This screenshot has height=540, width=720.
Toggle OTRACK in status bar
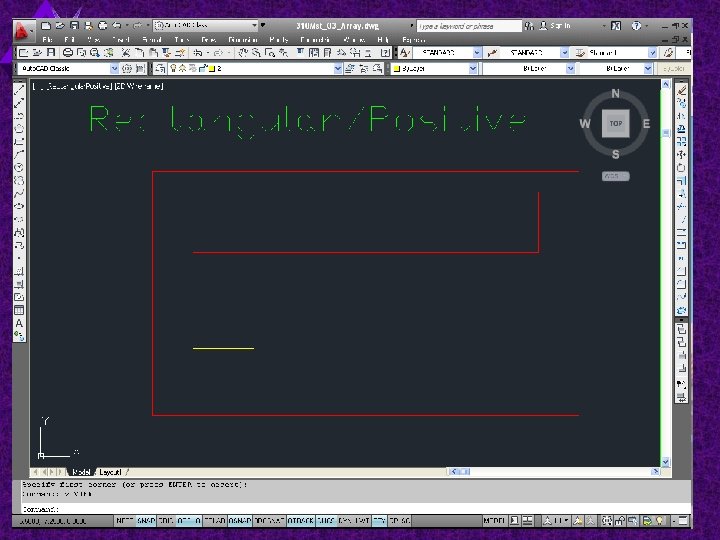point(300,521)
